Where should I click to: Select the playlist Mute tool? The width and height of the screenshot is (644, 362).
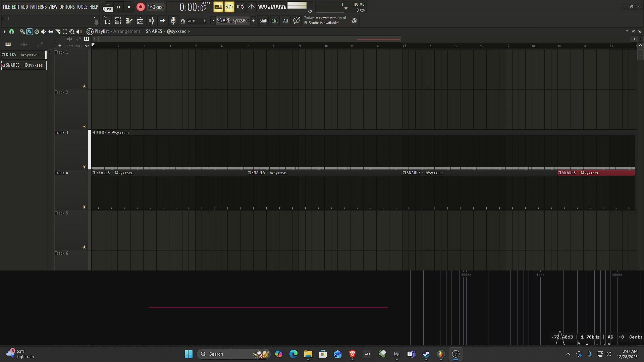coord(44,32)
